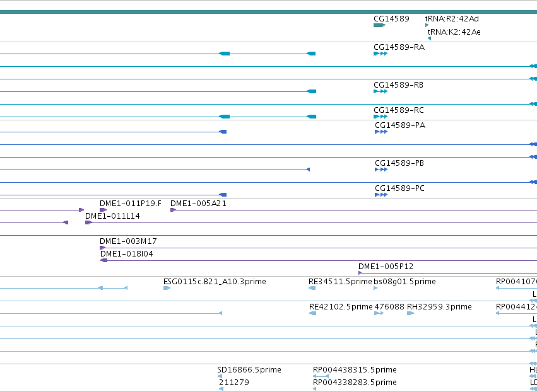The image size is (537, 392).
Task: Select the tRNA:K2:42Ae arrowhead glyph
Action: pos(430,38)
